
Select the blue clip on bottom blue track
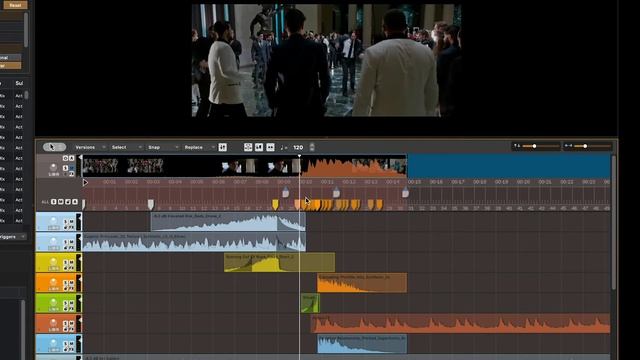tap(362, 344)
